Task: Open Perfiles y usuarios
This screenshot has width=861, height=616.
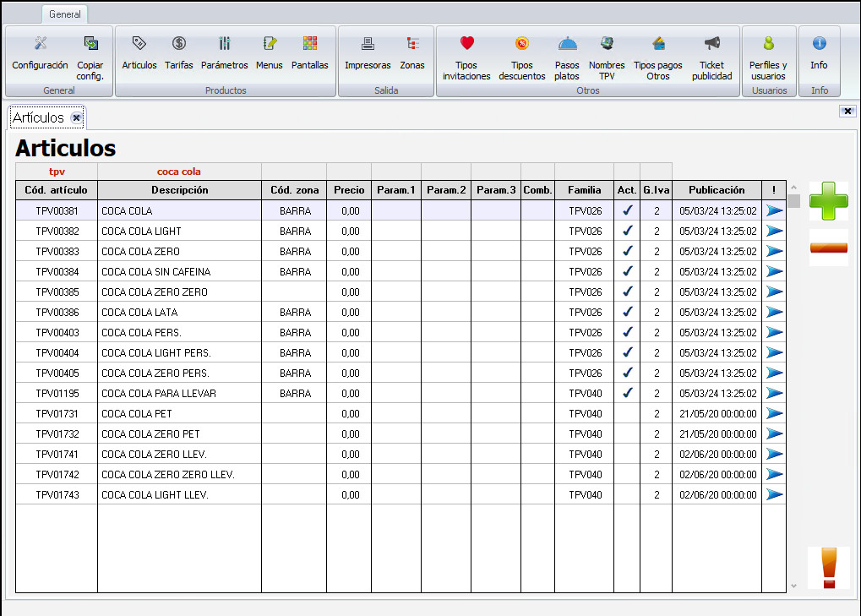Action: click(768, 57)
